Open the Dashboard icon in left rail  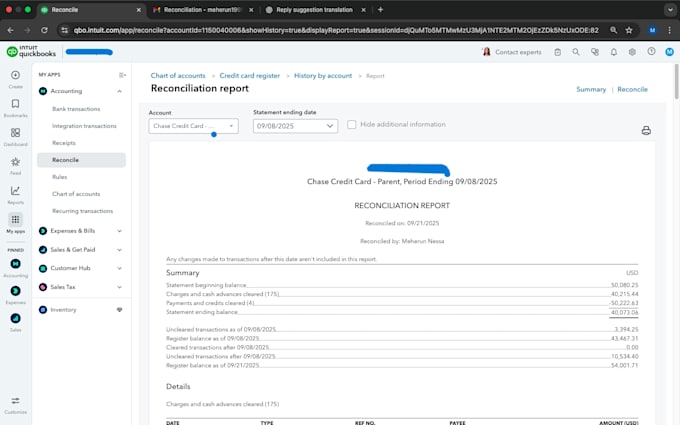[15, 132]
